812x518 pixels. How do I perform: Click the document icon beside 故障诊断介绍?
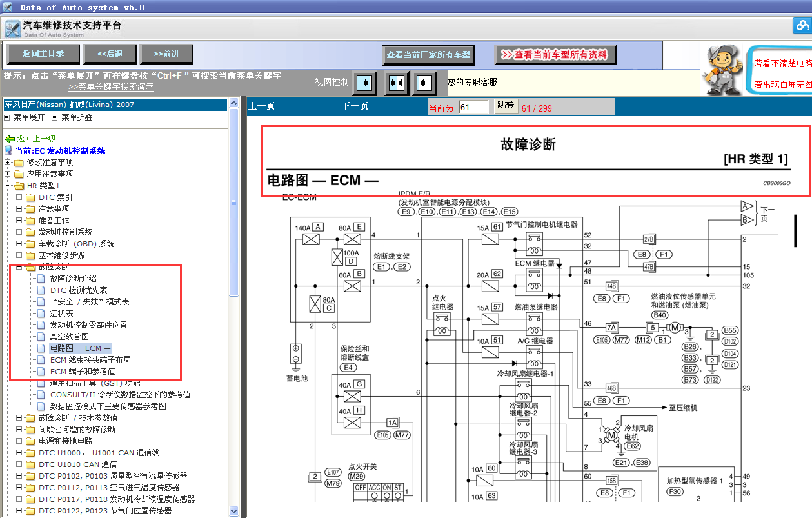(42, 279)
